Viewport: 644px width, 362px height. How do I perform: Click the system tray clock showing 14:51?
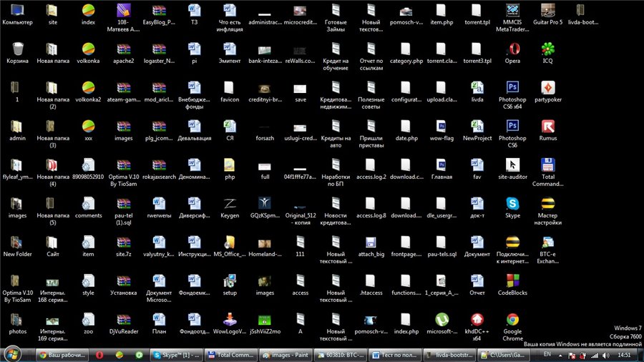pos(624,354)
